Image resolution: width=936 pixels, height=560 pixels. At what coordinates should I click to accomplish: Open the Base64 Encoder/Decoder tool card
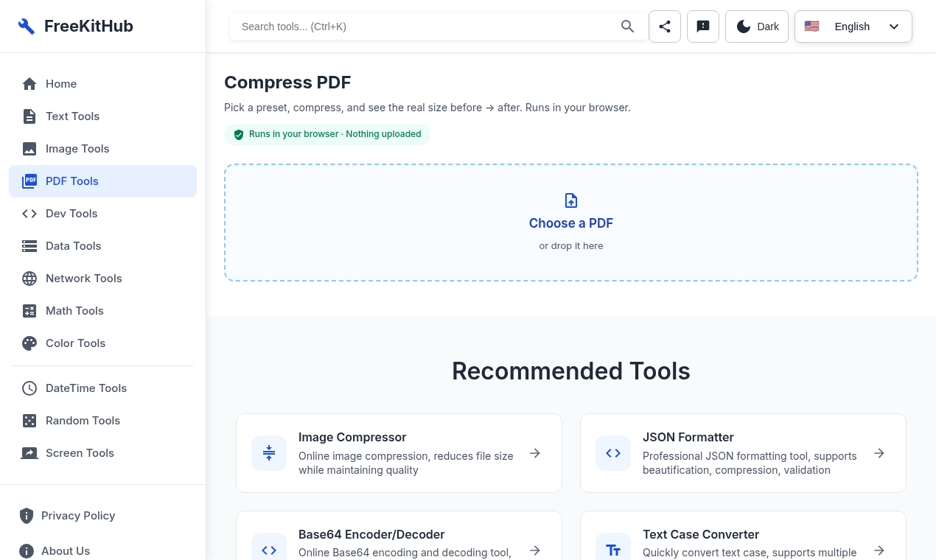(x=399, y=536)
